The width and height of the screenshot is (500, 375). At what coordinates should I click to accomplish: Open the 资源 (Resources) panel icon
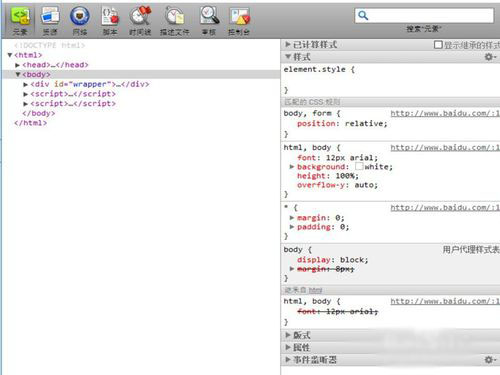point(50,16)
